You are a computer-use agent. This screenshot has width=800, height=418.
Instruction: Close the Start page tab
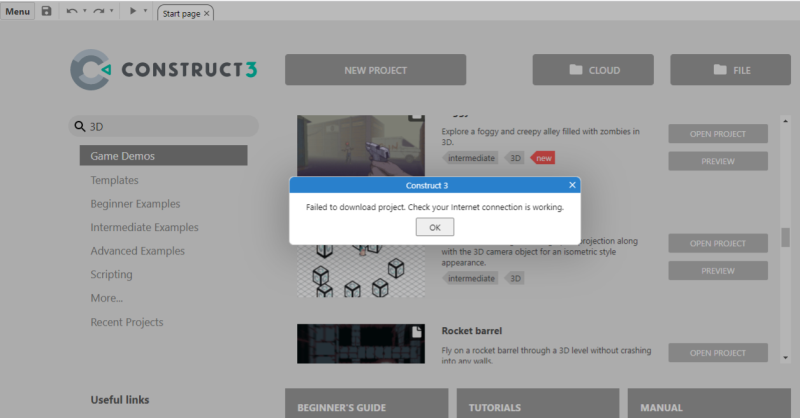click(207, 14)
